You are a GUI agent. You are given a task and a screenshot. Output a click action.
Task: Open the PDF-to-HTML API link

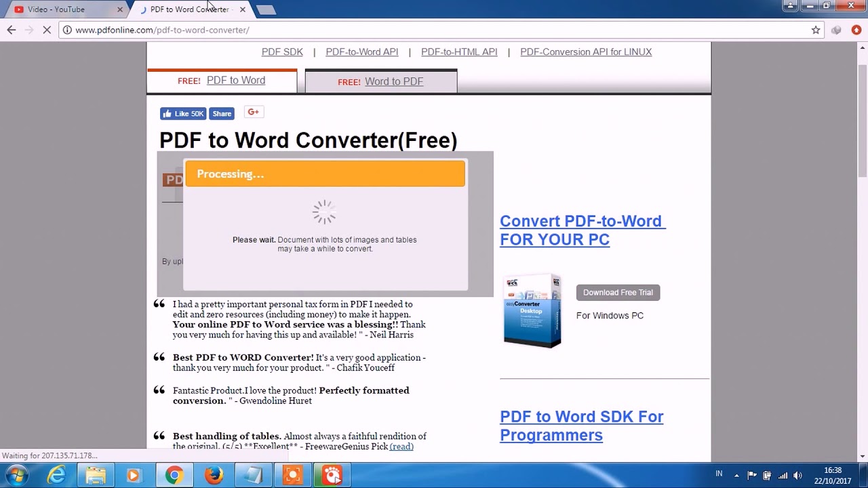point(459,52)
